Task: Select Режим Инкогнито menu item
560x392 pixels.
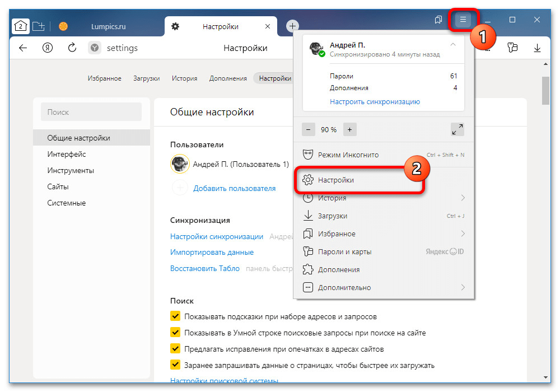Action: pos(384,155)
